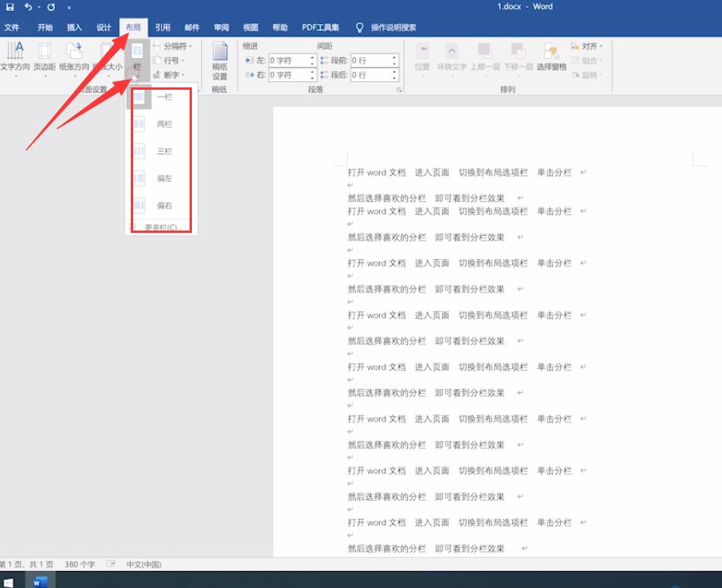Viewport: 722px width, 588px height.
Task: Switch to the 邮件 tab
Action: [x=192, y=28]
